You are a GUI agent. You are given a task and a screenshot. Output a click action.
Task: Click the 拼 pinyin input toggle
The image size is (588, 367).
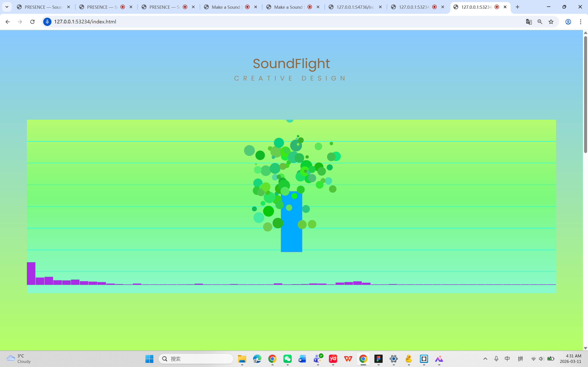pos(521,359)
